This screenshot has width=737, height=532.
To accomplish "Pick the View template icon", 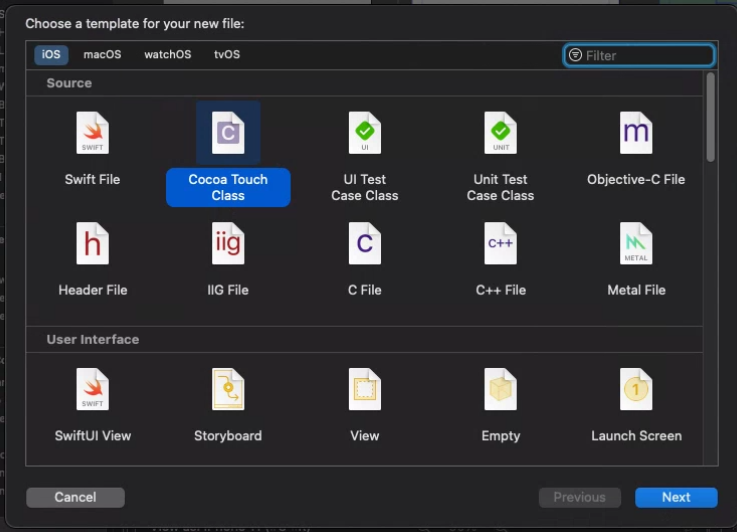I will click(x=365, y=389).
